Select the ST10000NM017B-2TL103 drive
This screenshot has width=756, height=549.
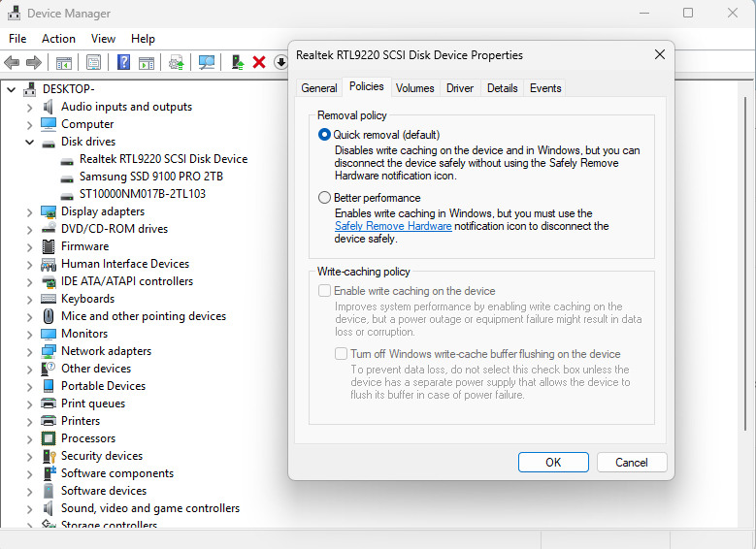pos(143,194)
